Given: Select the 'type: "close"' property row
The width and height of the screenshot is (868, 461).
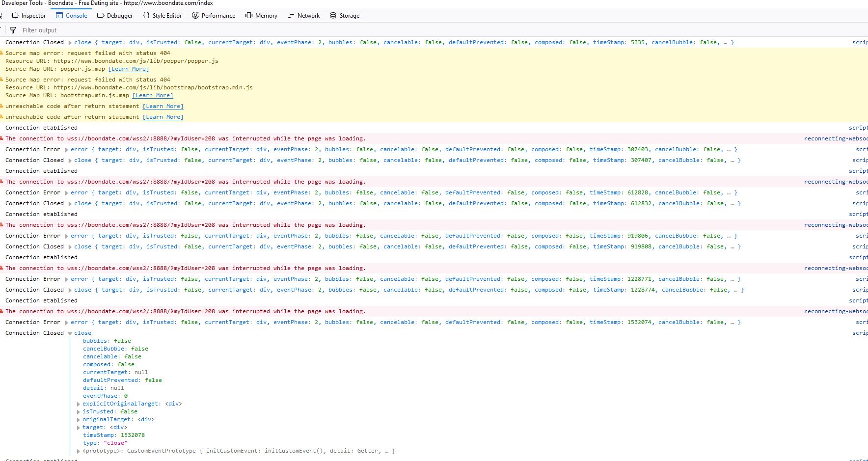Looking at the screenshot, I should point(105,443).
